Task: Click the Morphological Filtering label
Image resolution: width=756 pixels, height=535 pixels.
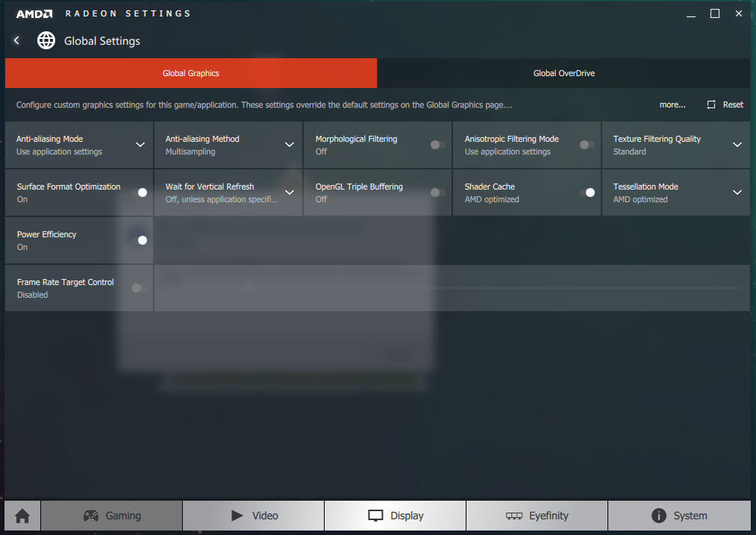Action: [356, 139]
